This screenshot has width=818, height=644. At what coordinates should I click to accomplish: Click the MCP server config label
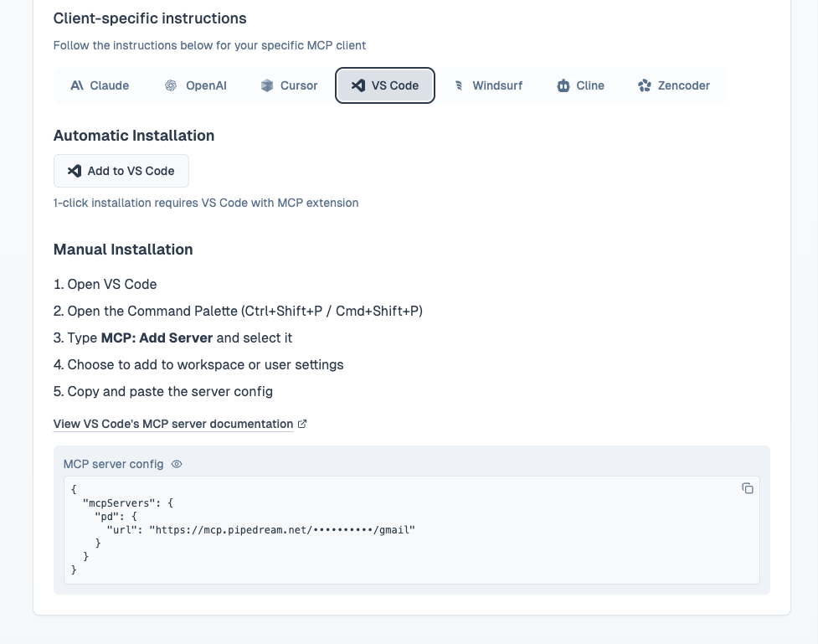113,464
